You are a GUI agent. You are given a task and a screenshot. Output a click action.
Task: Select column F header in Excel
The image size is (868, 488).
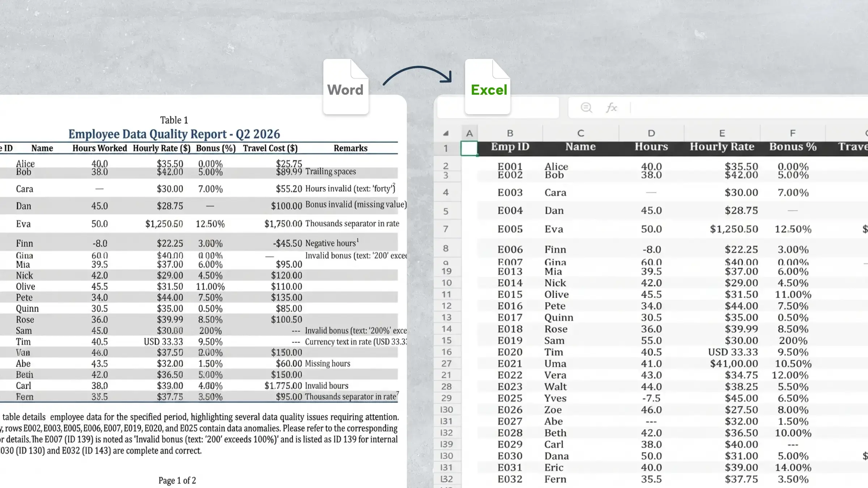coord(792,133)
